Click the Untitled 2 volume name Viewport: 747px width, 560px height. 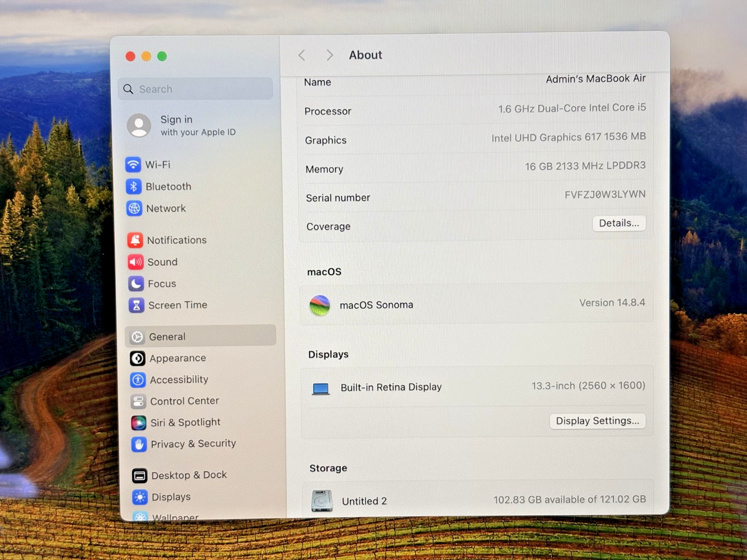364,501
